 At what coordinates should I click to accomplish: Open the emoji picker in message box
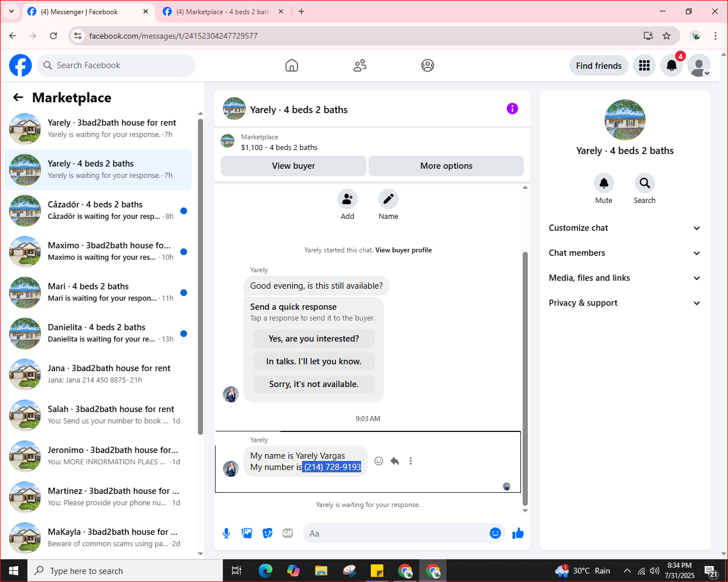[x=495, y=533]
